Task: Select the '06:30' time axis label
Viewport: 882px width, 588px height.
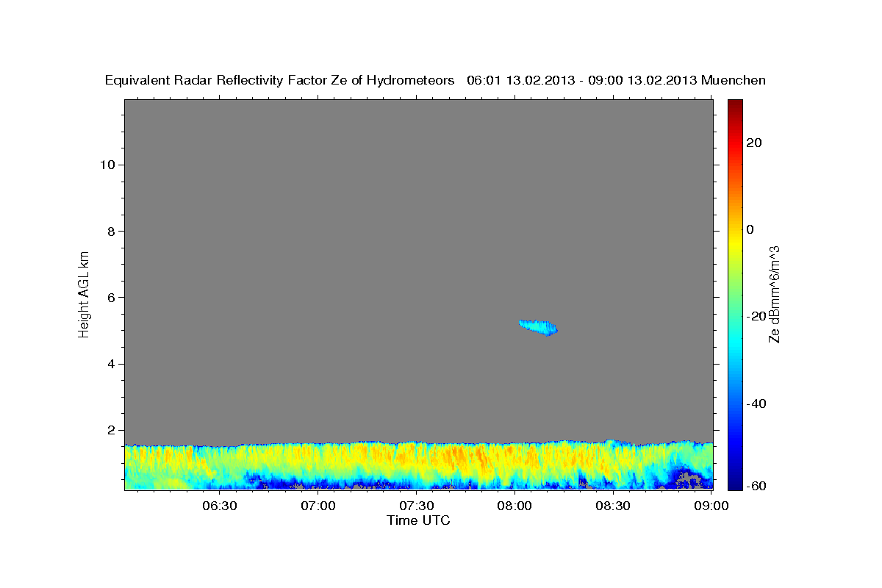Action: pos(220,506)
